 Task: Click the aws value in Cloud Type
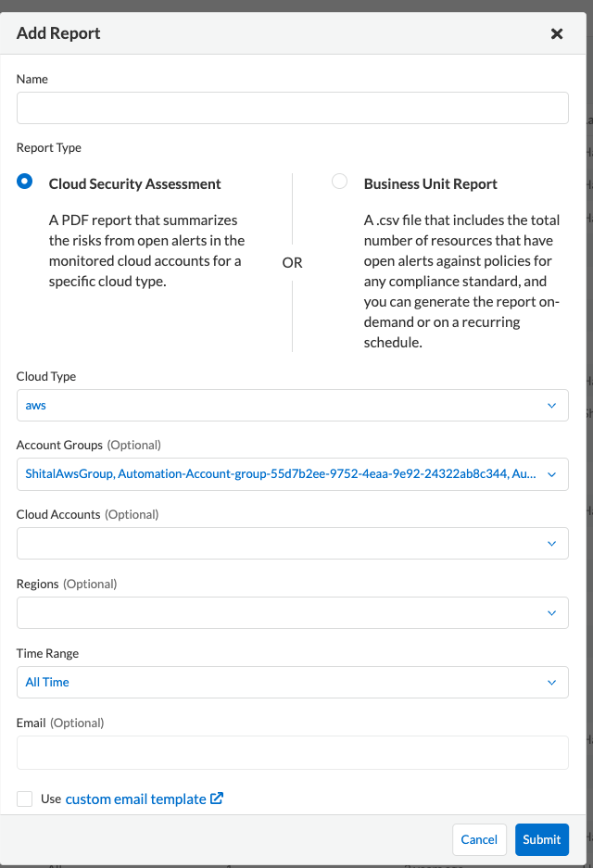pos(35,405)
